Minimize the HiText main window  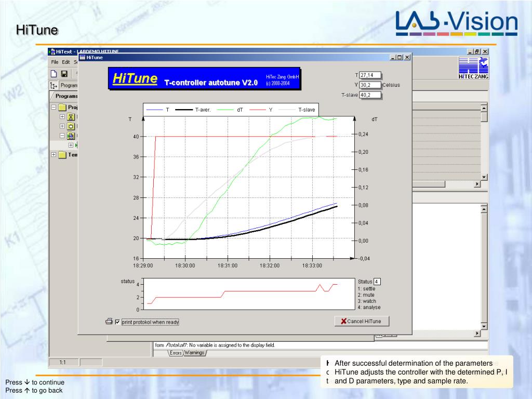coord(470,51)
